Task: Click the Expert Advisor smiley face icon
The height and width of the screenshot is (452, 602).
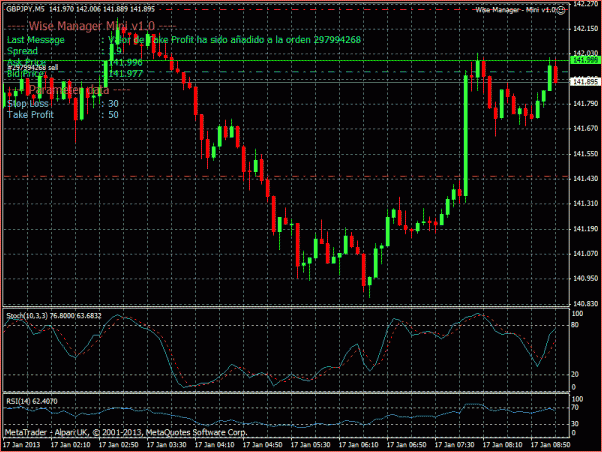Action: pos(561,10)
